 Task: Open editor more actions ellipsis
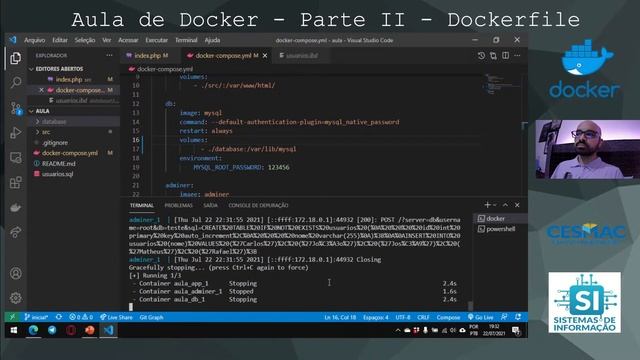click(x=517, y=56)
